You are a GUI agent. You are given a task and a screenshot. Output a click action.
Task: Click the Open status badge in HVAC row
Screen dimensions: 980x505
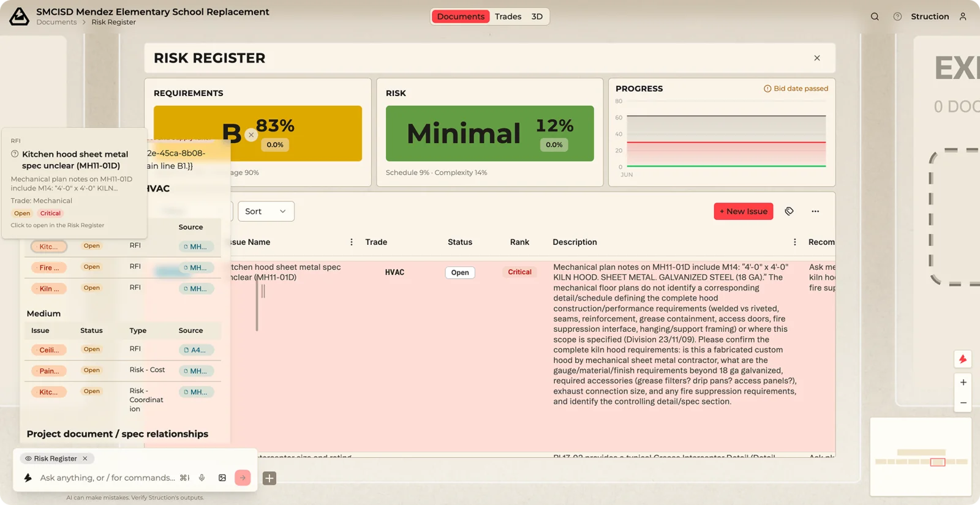pos(460,273)
